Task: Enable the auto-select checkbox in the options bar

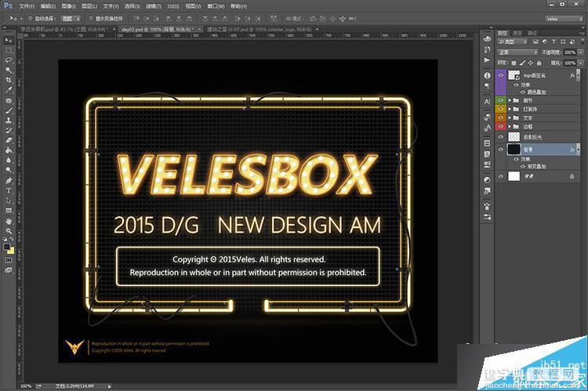Action: pyautogui.click(x=31, y=18)
